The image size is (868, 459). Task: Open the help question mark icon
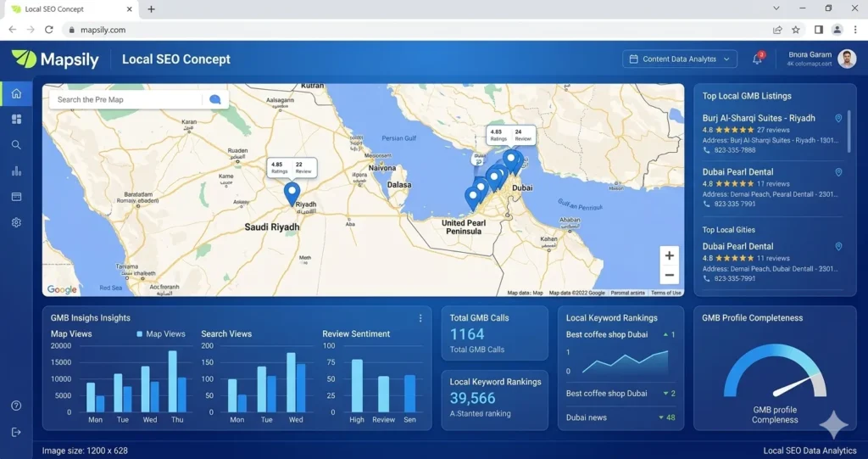(17, 406)
